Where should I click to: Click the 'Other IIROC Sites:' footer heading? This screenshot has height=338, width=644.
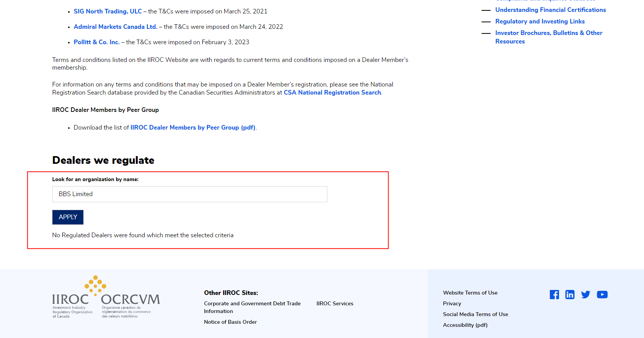pos(231,293)
